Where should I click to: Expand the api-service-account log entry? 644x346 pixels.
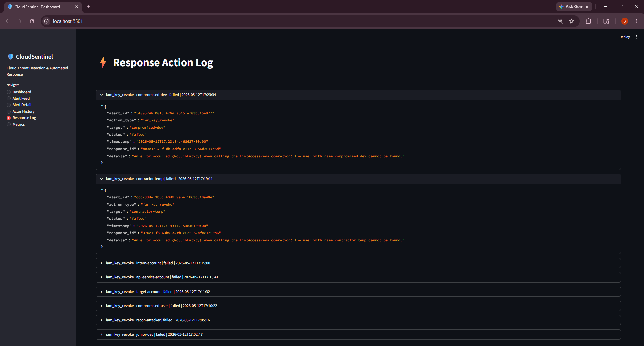[358, 277]
